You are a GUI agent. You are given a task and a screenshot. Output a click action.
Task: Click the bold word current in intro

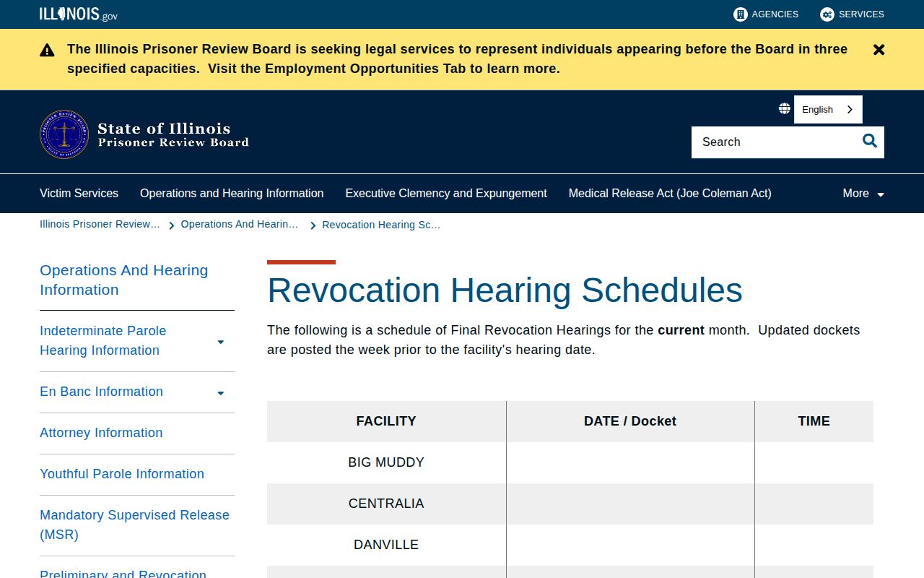pos(681,330)
